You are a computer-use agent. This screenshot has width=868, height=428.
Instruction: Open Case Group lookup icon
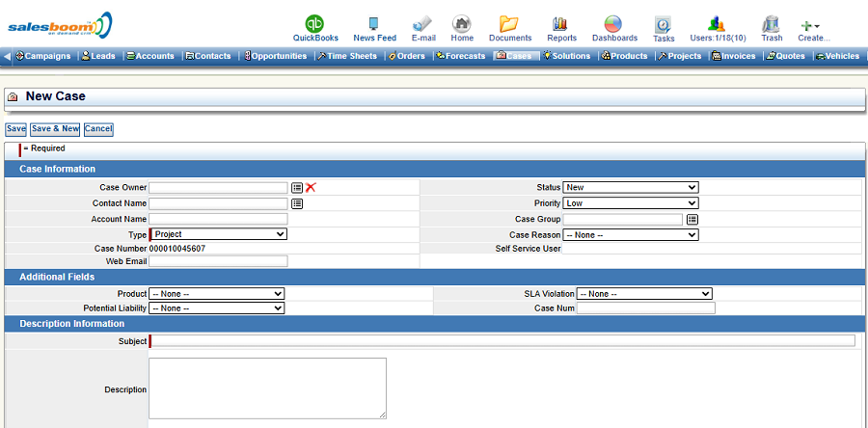pyautogui.click(x=692, y=220)
